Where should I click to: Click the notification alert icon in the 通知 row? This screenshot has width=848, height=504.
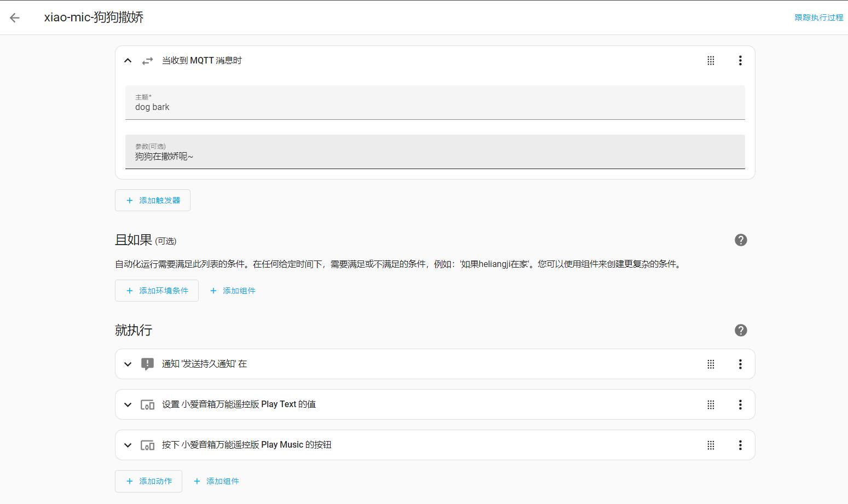(x=147, y=364)
